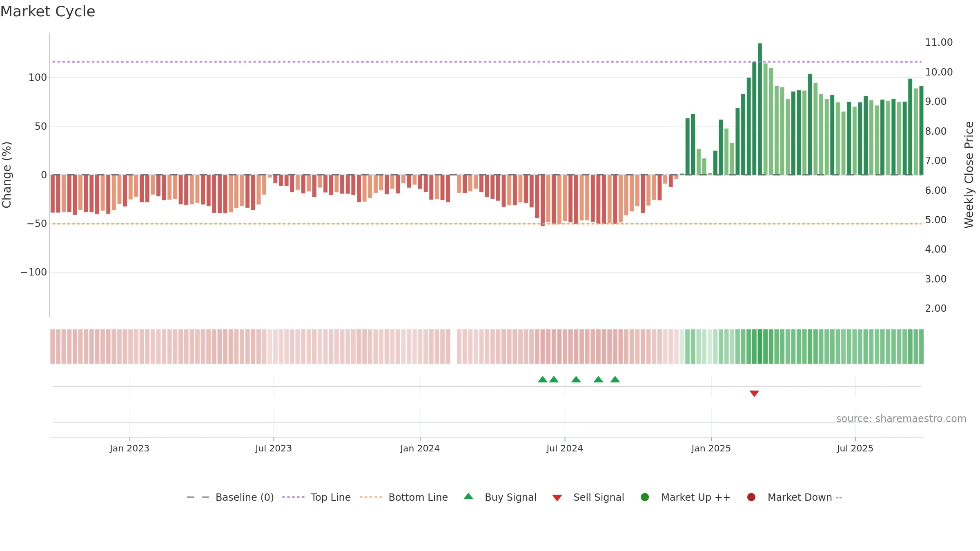The height and width of the screenshot is (551, 980).
Task: Click the purple dotted Top Line legend swatch
Action: 293,497
